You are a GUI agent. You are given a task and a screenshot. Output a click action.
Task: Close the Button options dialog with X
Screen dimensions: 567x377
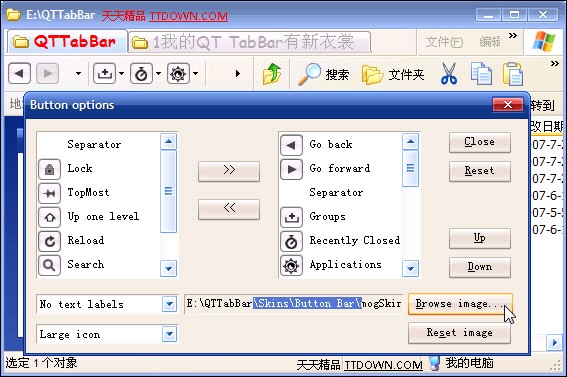(508, 105)
